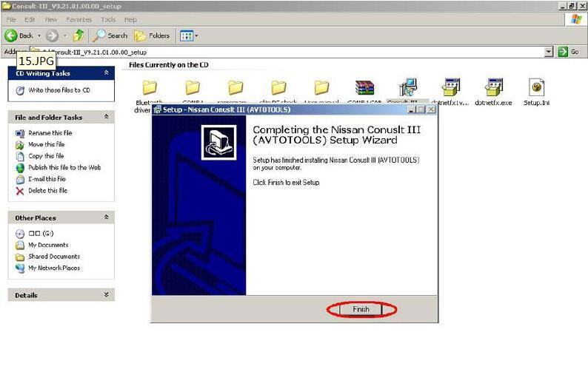Viewport: 588px width, 392px height.
Task: Collapse the File and Folder Tasks panel
Action: coord(107,117)
